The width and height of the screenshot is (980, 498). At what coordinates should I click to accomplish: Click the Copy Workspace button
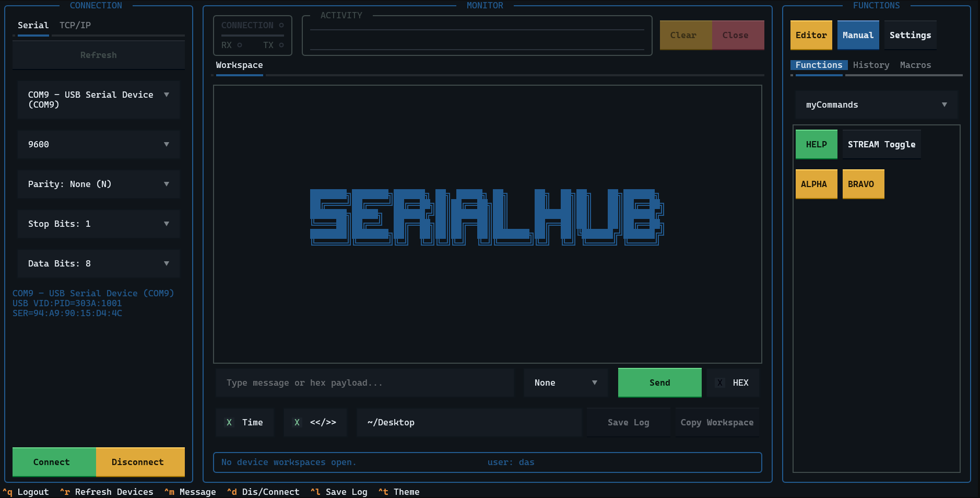click(717, 422)
